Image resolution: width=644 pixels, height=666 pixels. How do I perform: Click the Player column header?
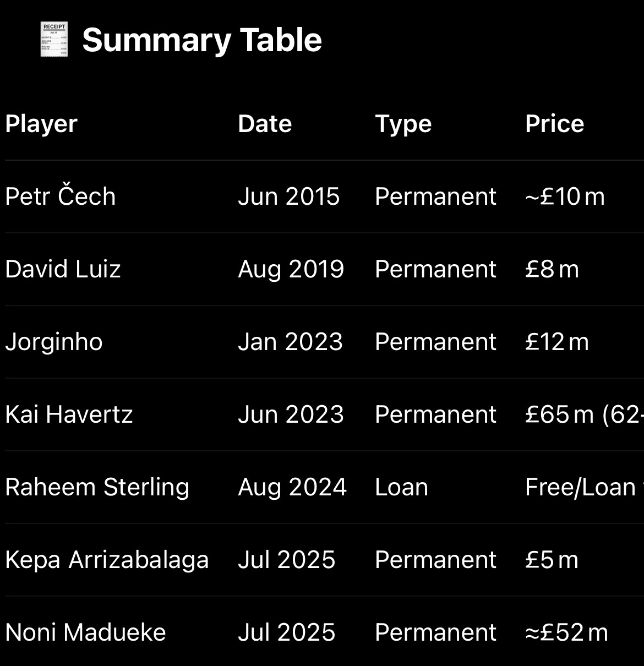(41, 124)
